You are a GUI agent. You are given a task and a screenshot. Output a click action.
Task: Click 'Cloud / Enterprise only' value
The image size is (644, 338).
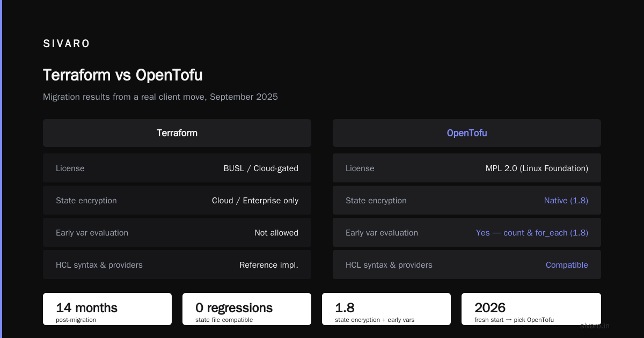(x=255, y=201)
